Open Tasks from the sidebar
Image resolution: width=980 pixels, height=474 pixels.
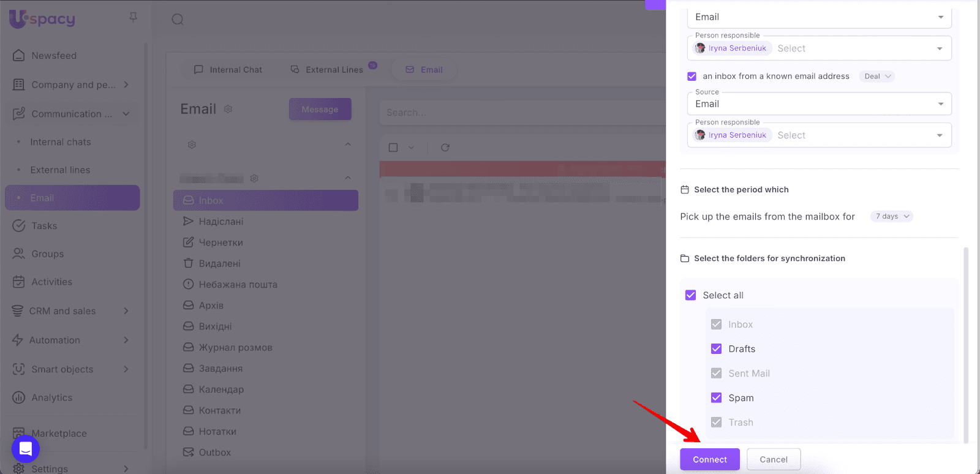click(44, 226)
